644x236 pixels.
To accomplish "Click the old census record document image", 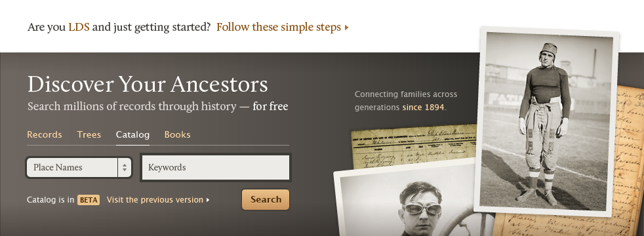I will click(x=413, y=147).
